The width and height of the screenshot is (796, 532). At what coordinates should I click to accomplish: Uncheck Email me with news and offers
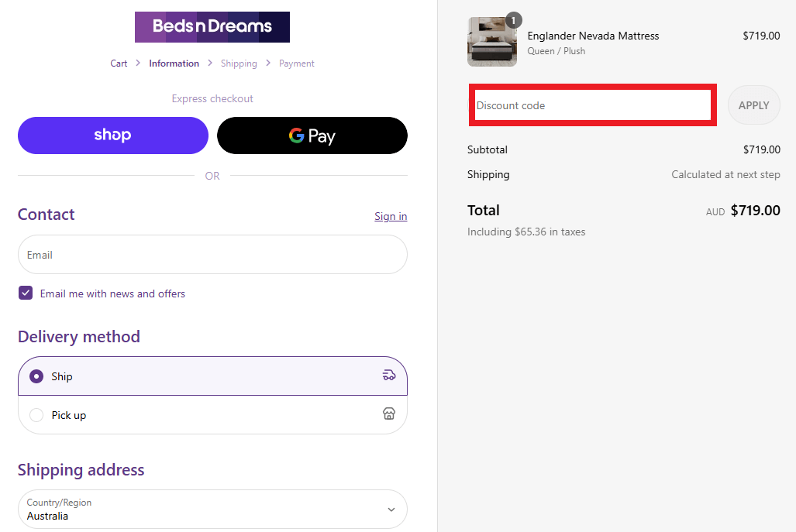tap(26, 293)
